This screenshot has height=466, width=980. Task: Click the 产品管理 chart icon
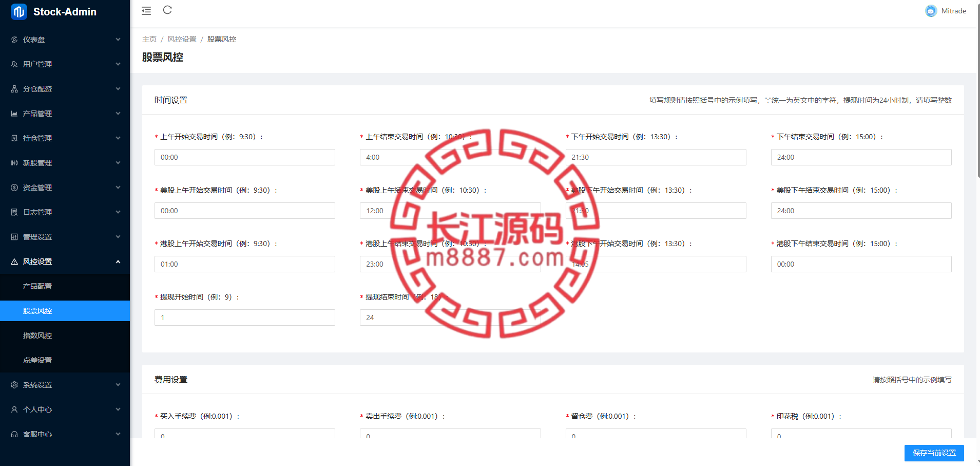(14, 114)
